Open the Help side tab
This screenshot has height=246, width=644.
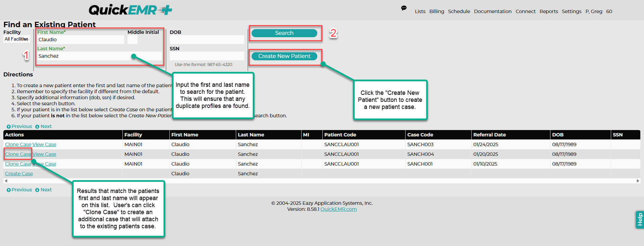(x=640, y=220)
